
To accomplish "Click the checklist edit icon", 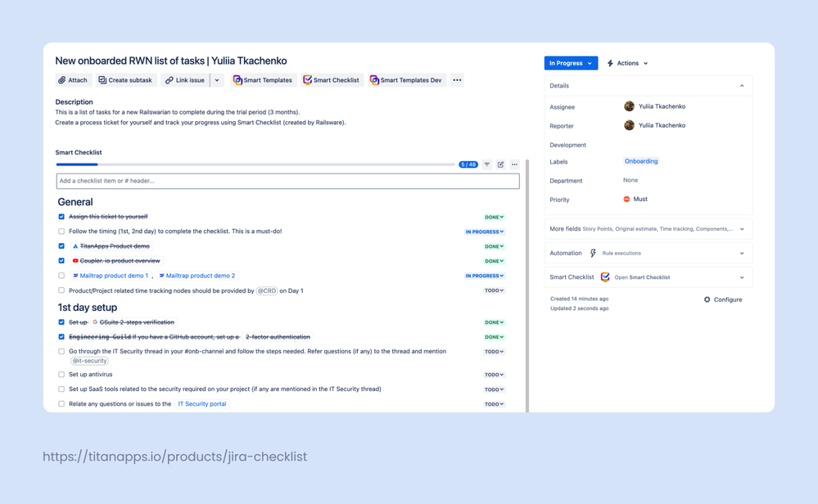I will coord(501,164).
